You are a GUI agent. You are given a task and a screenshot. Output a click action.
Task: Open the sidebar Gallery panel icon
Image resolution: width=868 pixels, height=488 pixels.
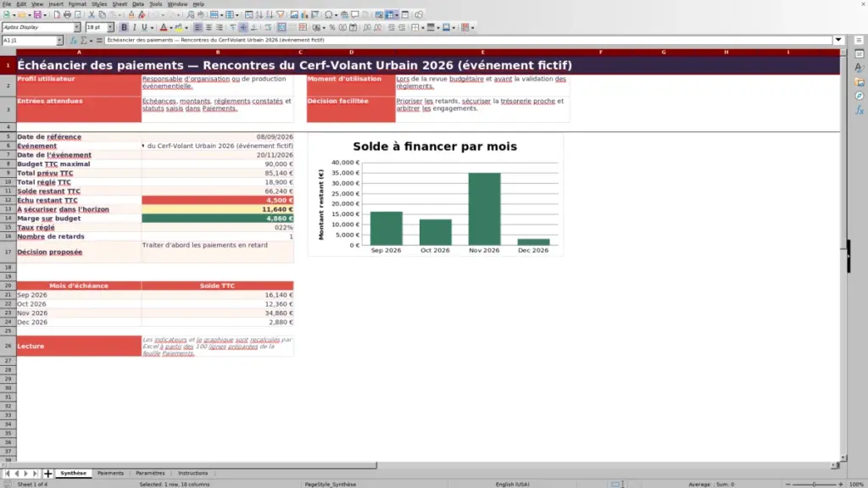860,82
